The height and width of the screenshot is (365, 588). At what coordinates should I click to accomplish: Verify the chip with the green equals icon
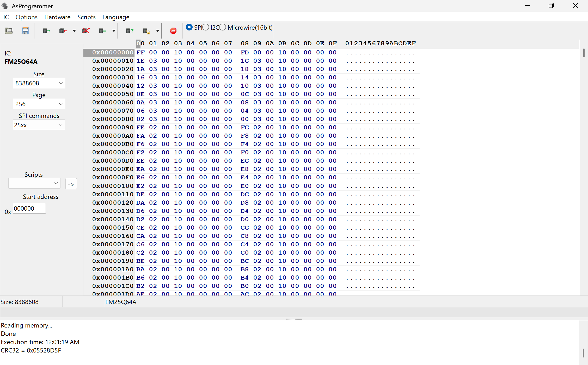tap(102, 31)
